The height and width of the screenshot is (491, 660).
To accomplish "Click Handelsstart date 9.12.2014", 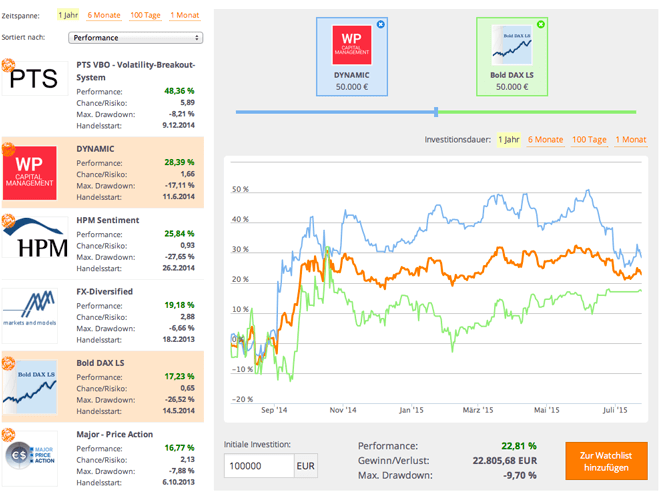I will pyautogui.click(x=178, y=125).
